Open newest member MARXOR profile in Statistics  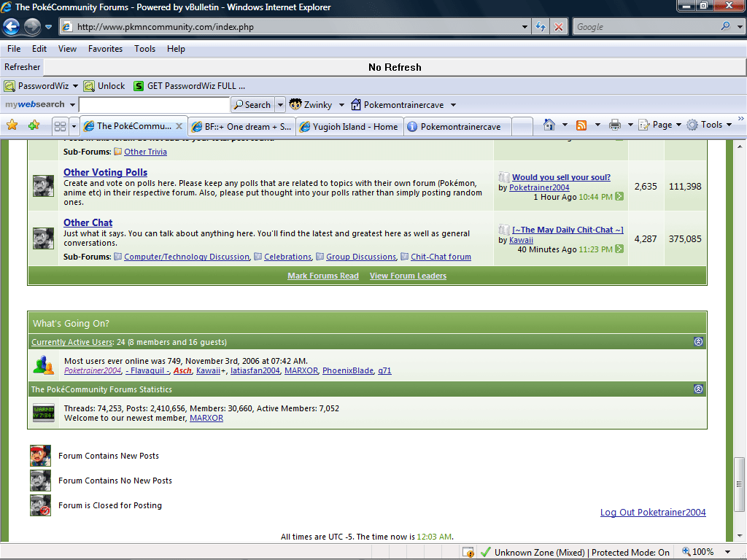pyautogui.click(x=206, y=418)
